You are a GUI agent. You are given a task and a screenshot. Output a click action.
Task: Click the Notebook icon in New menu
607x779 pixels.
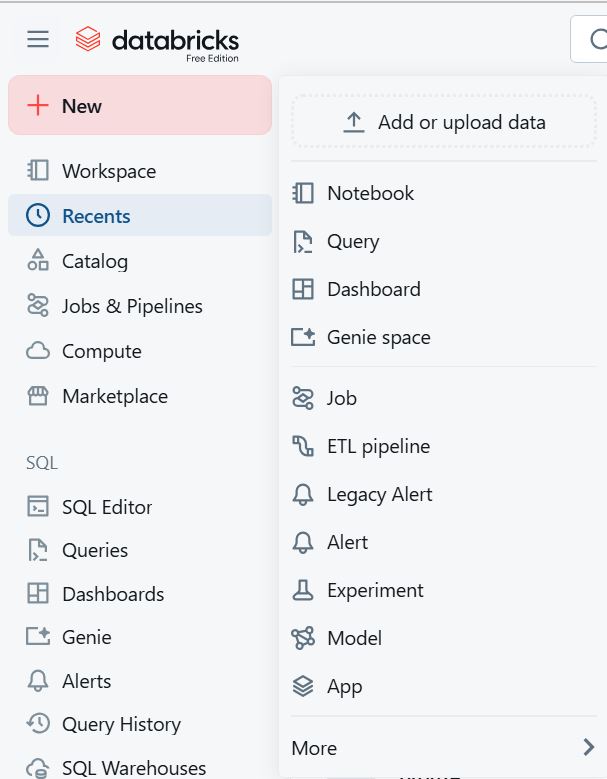coord(303,193)
